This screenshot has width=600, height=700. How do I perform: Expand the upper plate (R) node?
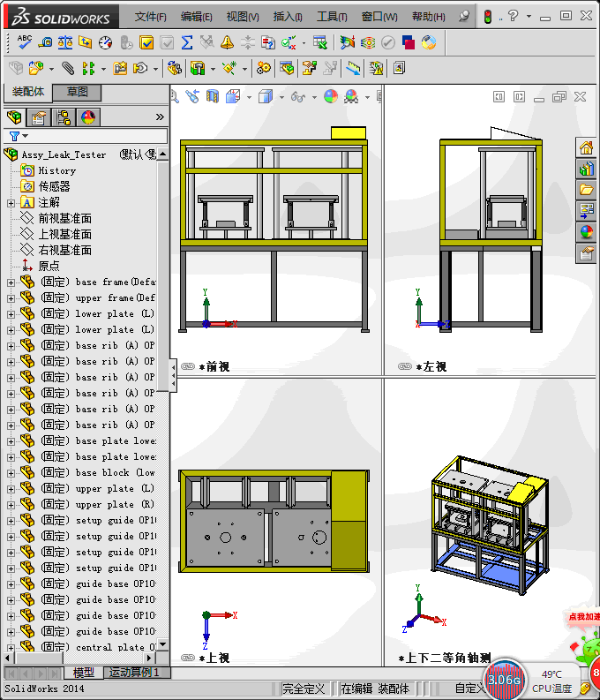[11, 505]
